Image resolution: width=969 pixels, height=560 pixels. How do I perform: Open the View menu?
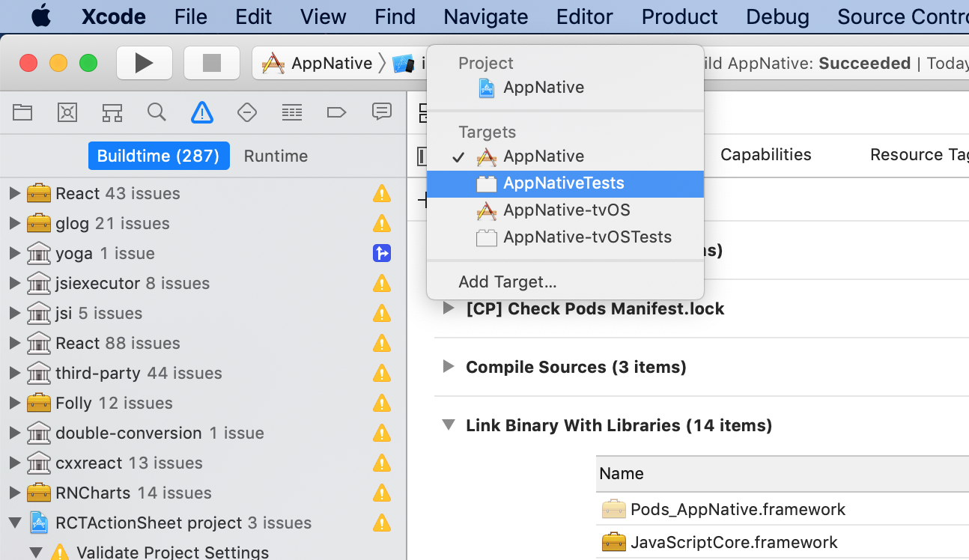click(x=323, y=16)
